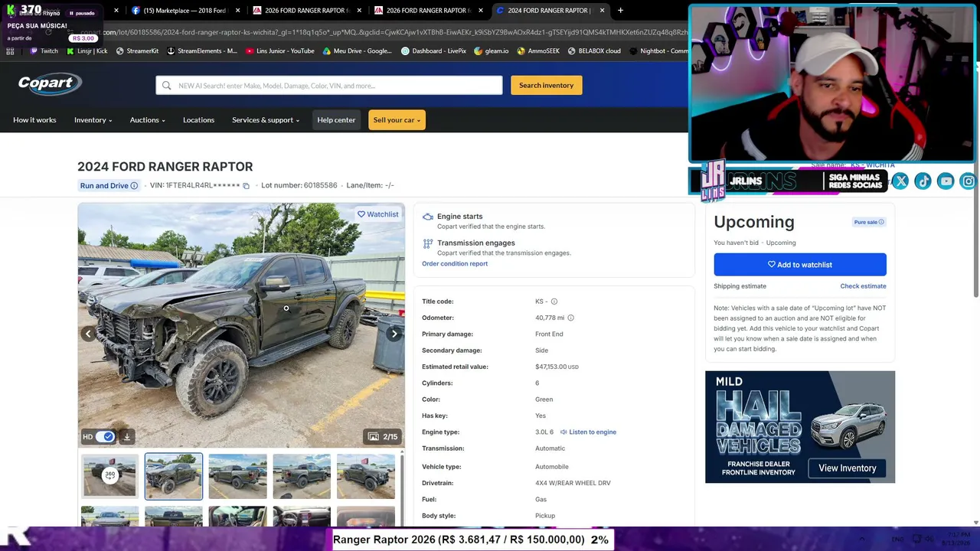The width and height of the screenshot is (980, 551).
Task: Click Add to watchlist button
Action: [800, 265]
